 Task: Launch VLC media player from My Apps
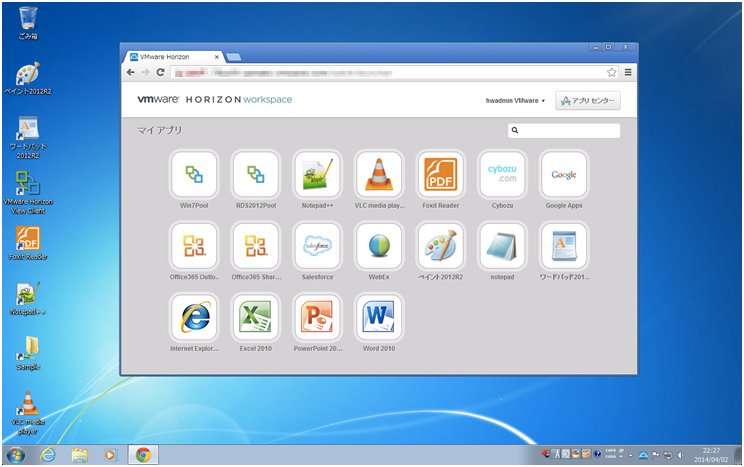(x=379, y=175)
